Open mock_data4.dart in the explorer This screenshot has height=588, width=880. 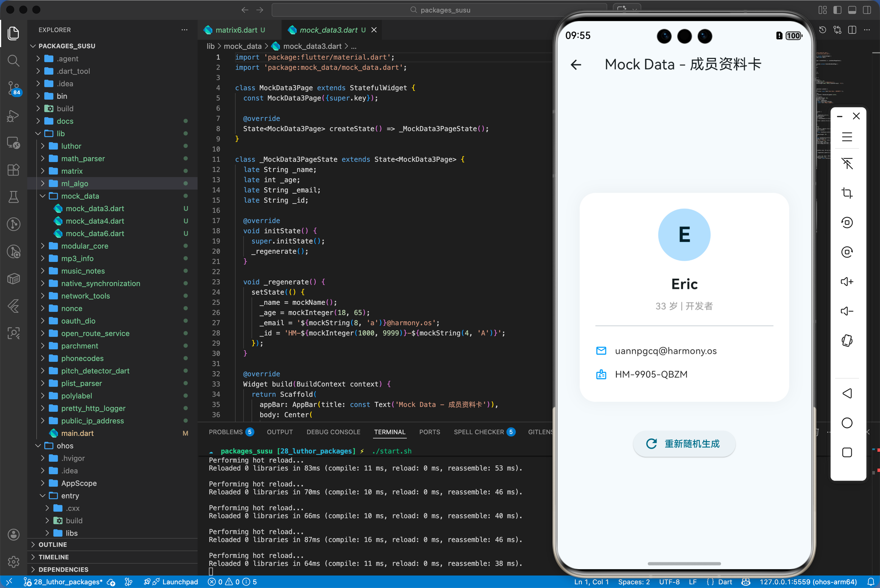point(95,221)
